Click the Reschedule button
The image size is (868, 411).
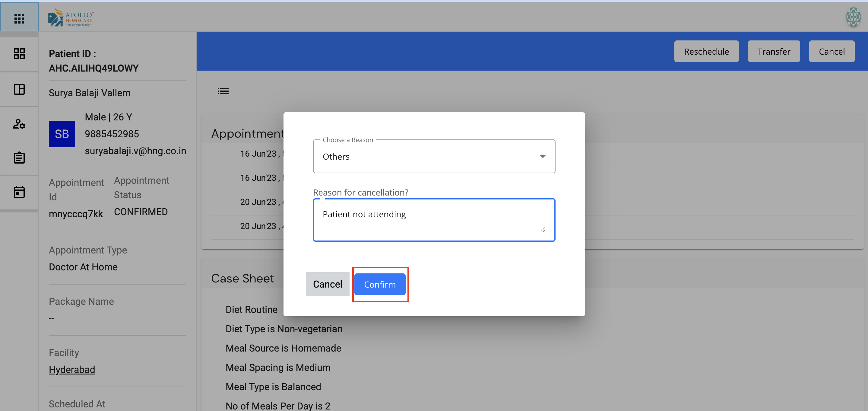pyautogui.click(x=706, y=52)
